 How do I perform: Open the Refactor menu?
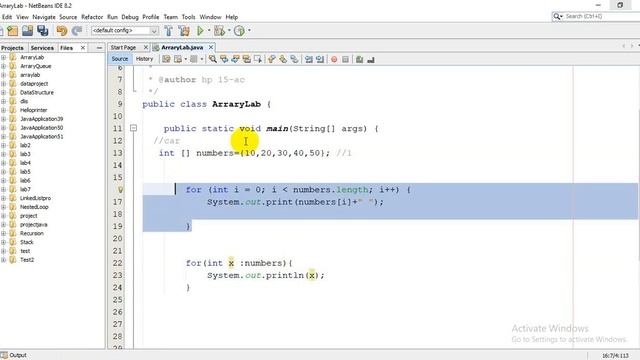[x=92, y=17]
